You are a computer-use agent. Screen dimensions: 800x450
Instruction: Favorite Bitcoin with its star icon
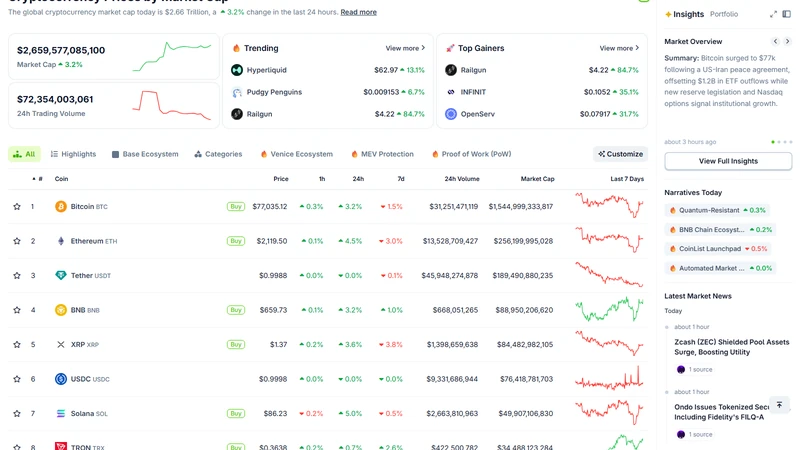(x=17, y=207)
